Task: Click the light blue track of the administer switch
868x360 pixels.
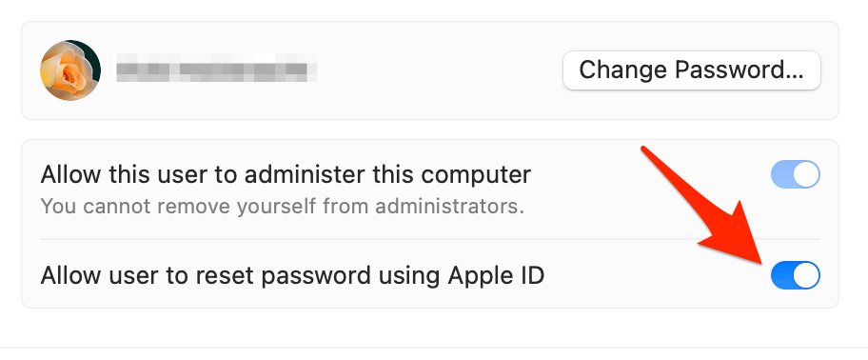Action: [781, 174]
